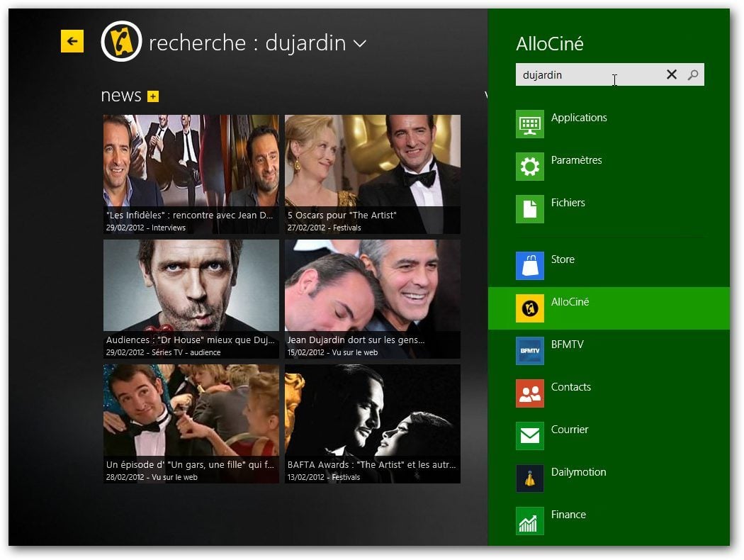Screen dimensions: 744x560
Task: Click the magnifying glass search icon
Action: (693, 74)
